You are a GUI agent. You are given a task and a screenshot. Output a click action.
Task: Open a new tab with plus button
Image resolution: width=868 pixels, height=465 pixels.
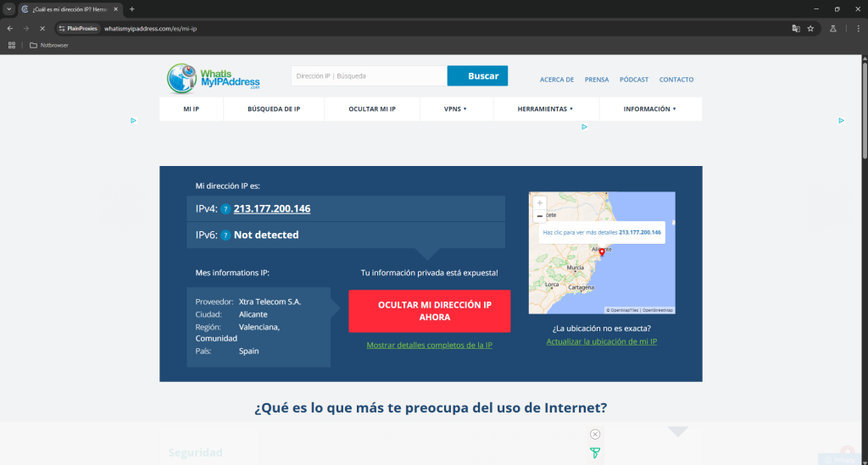coord(131,8)
